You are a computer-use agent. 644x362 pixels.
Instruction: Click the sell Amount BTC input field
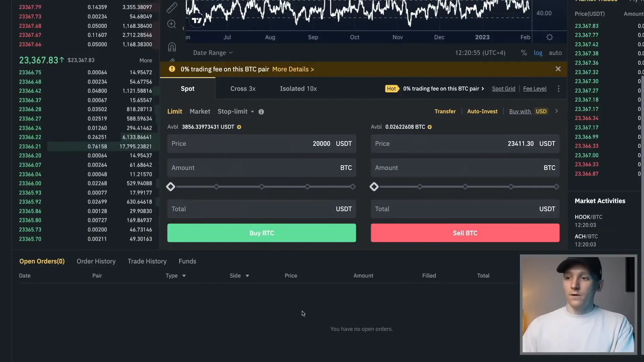tap(465, 168)
